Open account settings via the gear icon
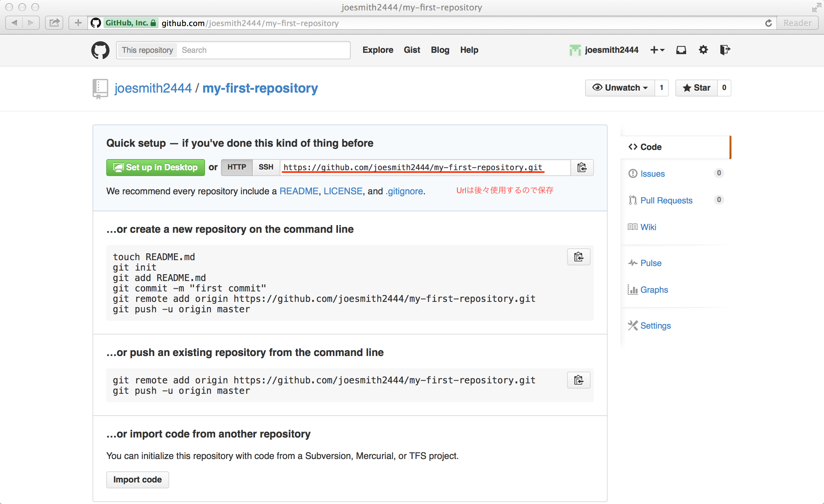Viewport: 824px width, 504px height. tap(703, 50)
